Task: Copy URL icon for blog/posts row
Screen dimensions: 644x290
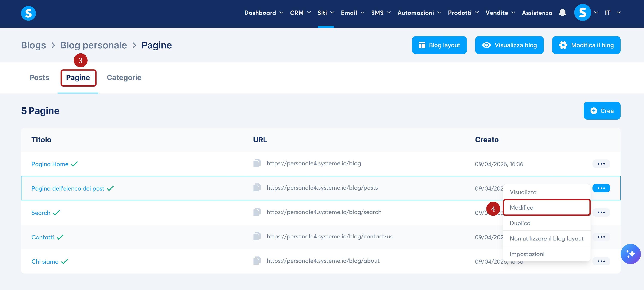Action: tap(257, 188)
